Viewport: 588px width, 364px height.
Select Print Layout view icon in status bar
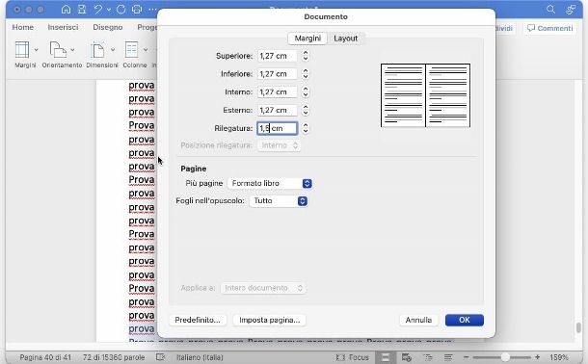click(386, 357)
